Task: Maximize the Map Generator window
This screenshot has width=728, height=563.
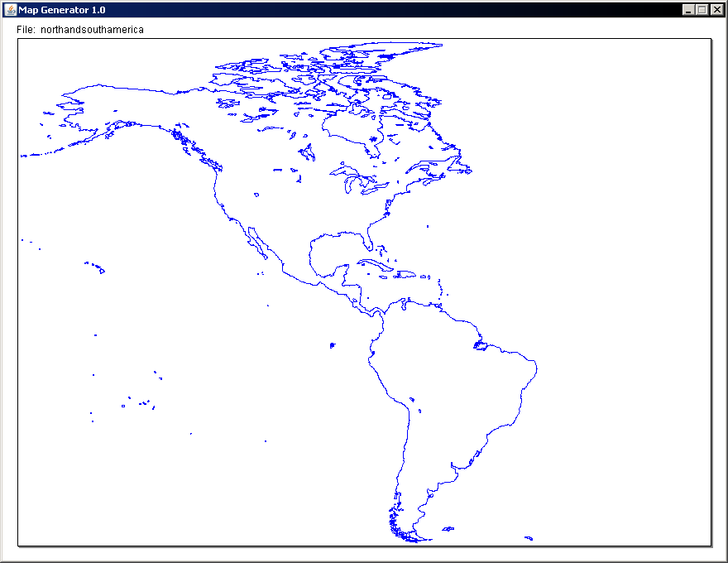Action: [702, 10]
